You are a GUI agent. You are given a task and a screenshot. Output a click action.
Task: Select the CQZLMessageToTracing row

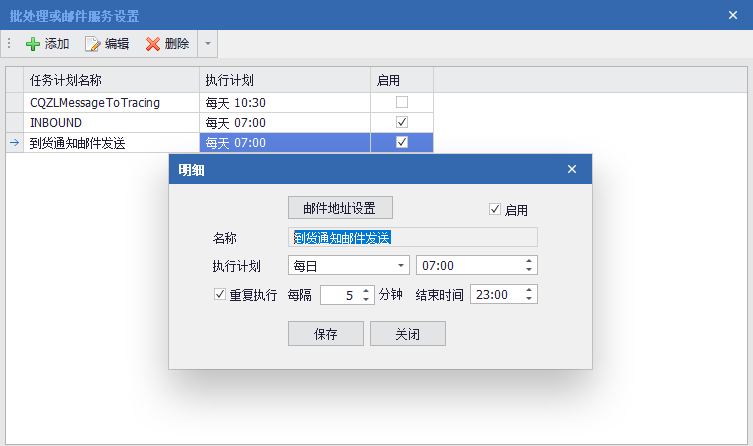pyautogui.click(x=110, y=102)
